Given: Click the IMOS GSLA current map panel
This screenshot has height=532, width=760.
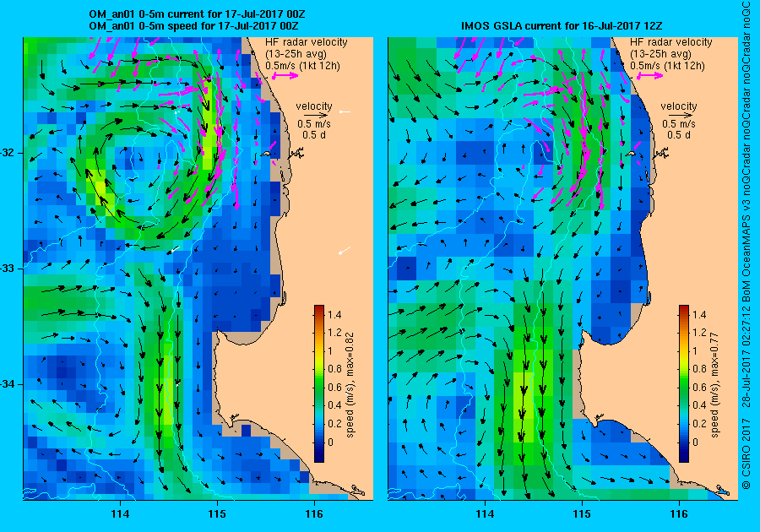Looking at the screenshot, I should click(x=562, y=269).
